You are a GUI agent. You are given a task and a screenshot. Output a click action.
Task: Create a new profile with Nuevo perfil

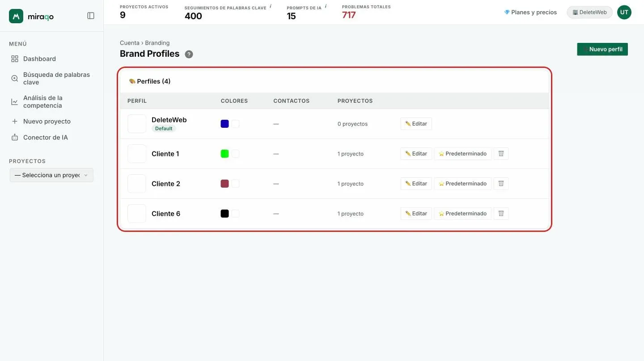pos(602,49)
